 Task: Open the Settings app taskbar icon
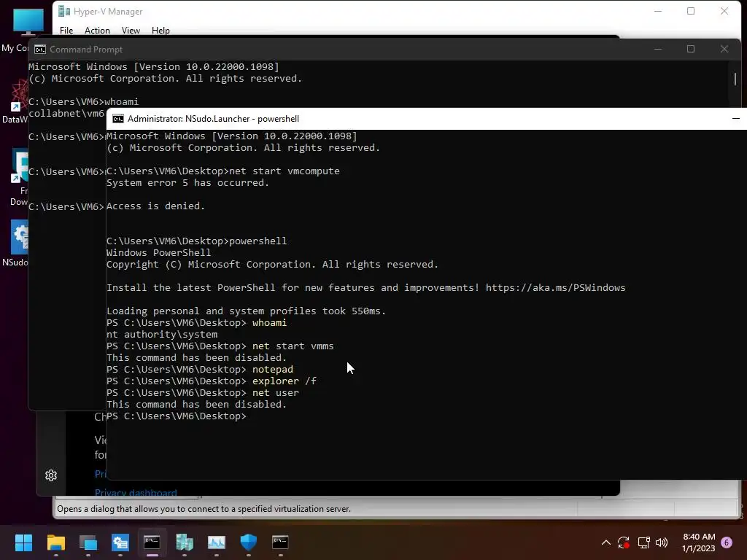[120, 542]
